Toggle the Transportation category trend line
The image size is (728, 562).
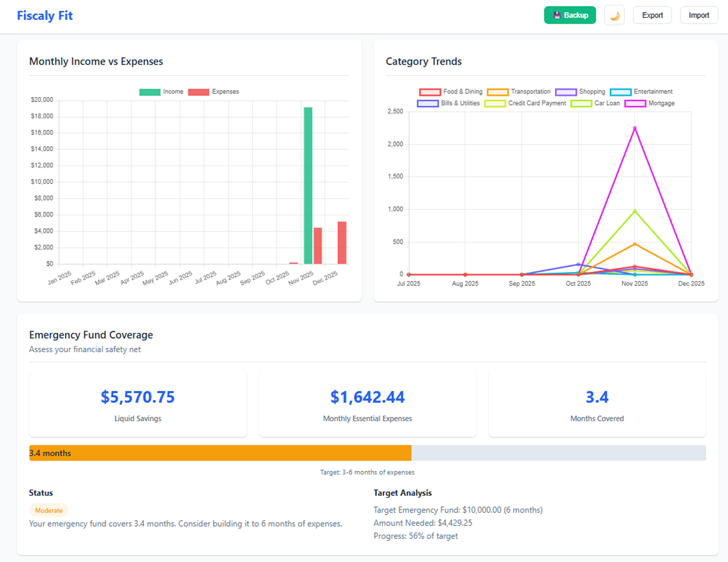pos(522,92)
